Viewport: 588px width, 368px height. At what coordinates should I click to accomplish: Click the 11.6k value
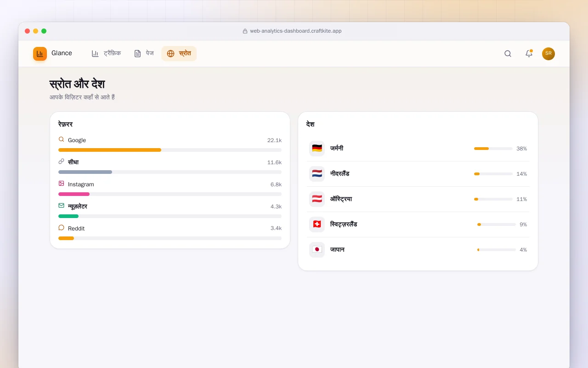click(x=274, y=162)
